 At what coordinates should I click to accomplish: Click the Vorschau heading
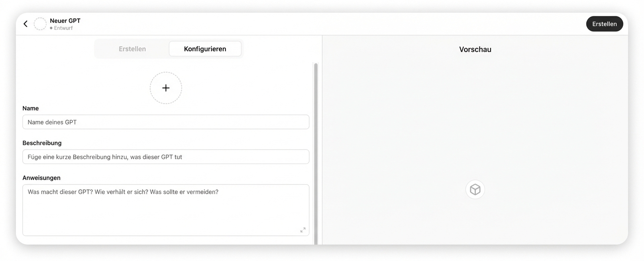pos(475,50)
